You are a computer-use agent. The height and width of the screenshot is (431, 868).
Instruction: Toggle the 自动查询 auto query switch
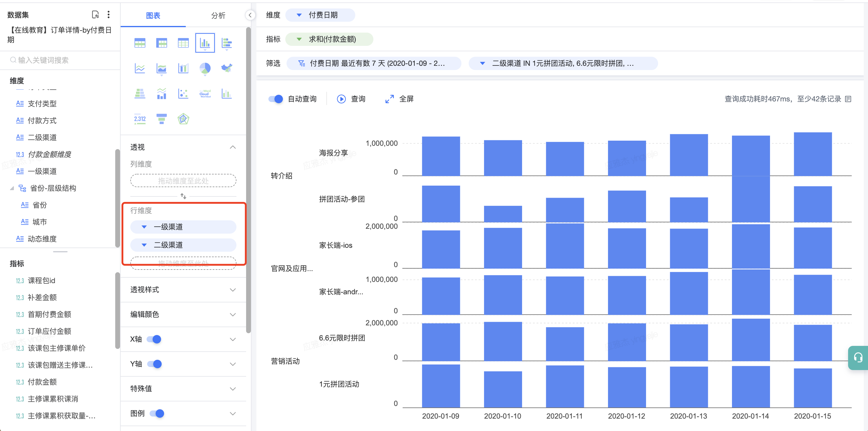click(275, 99)
